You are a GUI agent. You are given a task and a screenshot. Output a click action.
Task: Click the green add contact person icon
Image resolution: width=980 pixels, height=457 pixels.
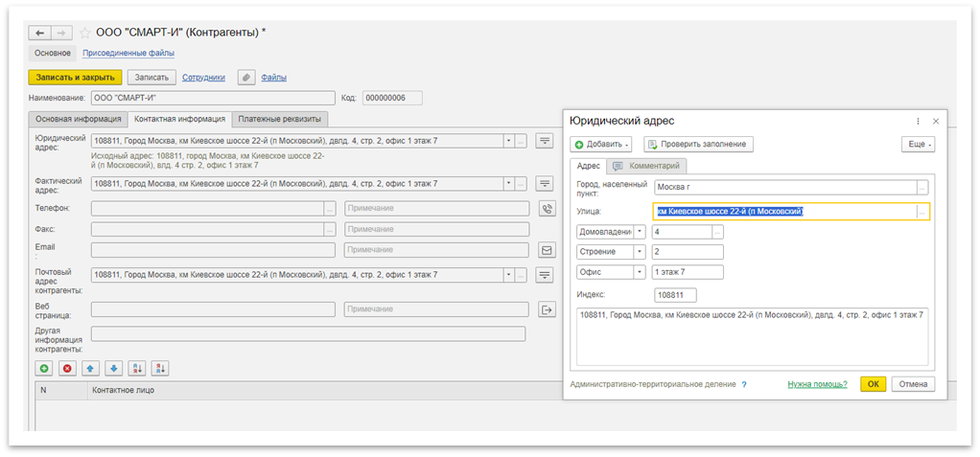tap(44, 368)
